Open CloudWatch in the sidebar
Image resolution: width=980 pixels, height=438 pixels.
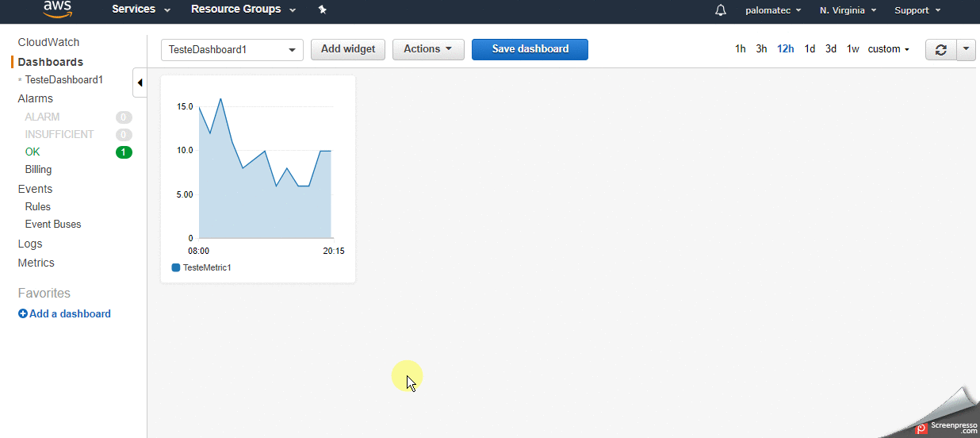point(48,43)
